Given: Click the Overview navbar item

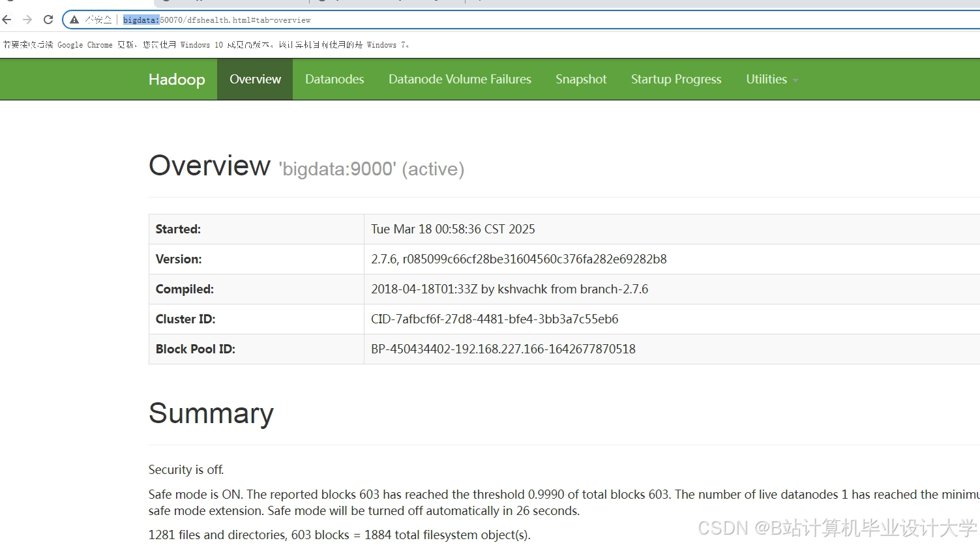Looking at the screenshot, I should tap(255, 79).
